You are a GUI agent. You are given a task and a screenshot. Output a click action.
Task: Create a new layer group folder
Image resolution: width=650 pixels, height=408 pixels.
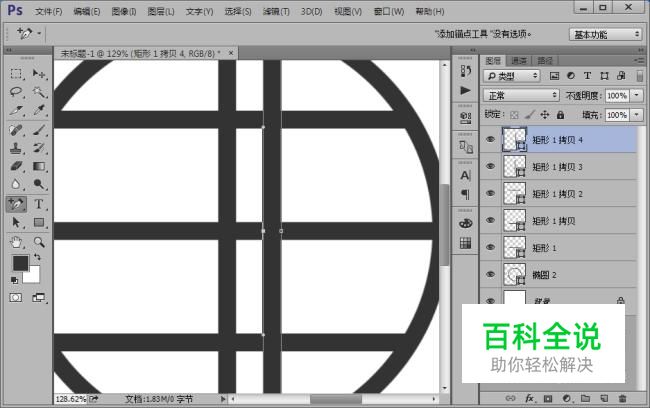click(x=585, y=398)
